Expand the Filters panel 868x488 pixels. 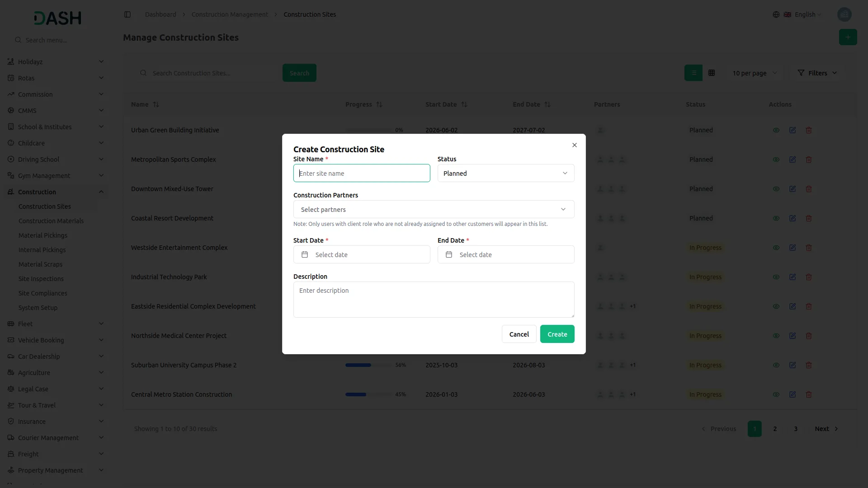pos(817,73)
